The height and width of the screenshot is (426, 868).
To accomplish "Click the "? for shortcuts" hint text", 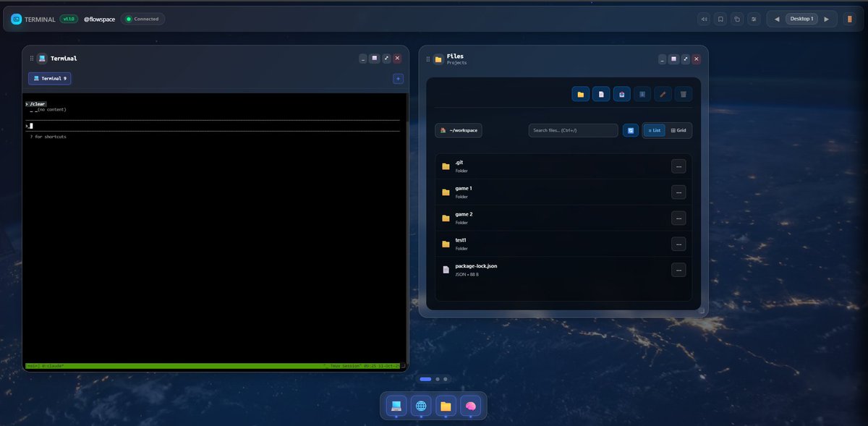I will (48, 137).
